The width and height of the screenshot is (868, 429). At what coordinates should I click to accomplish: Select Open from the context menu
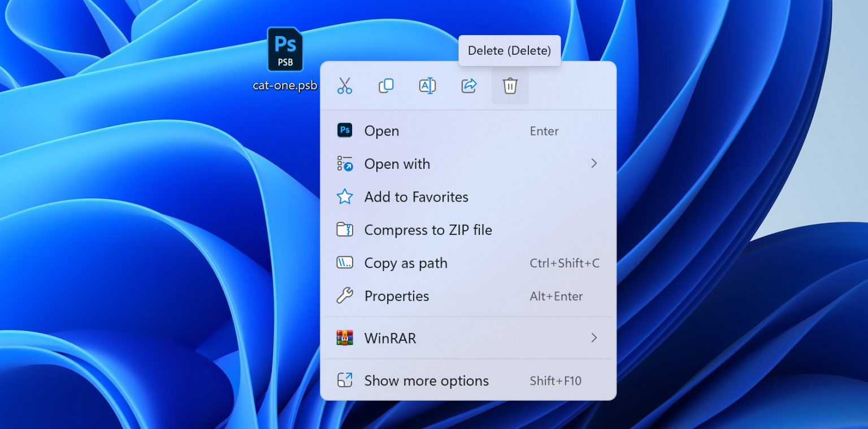(x=381, y=130)
